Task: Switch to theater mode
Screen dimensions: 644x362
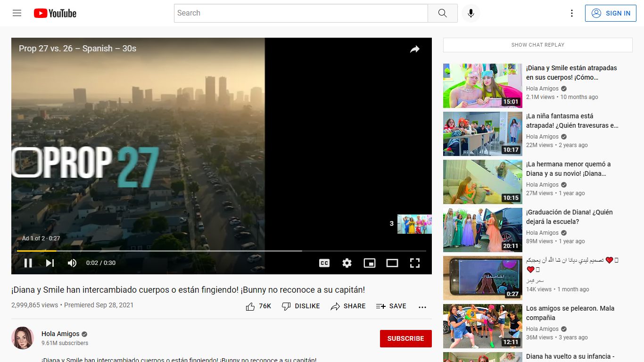Action: pos(392,263)
